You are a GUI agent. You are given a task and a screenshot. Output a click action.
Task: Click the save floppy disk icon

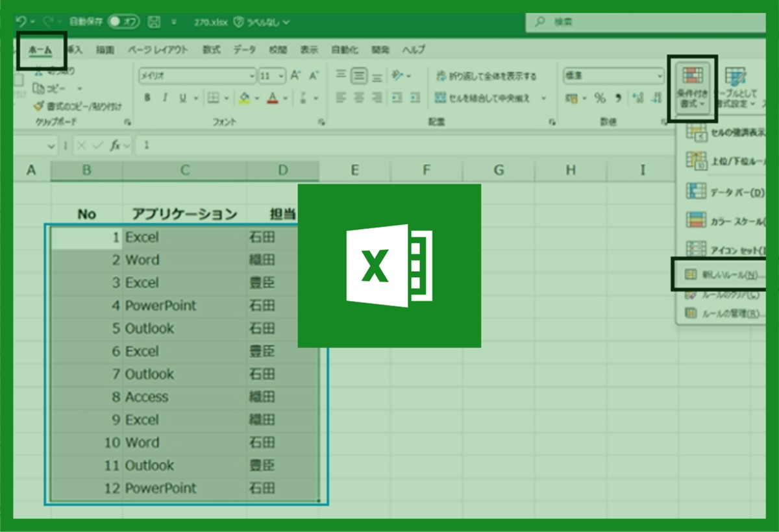click(x=154, y=21)
